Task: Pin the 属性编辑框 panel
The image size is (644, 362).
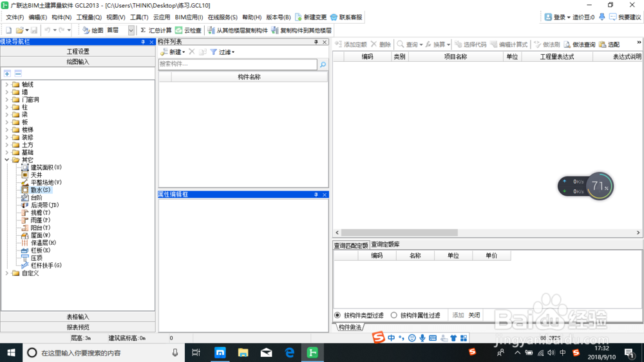Action: [316, 195]
